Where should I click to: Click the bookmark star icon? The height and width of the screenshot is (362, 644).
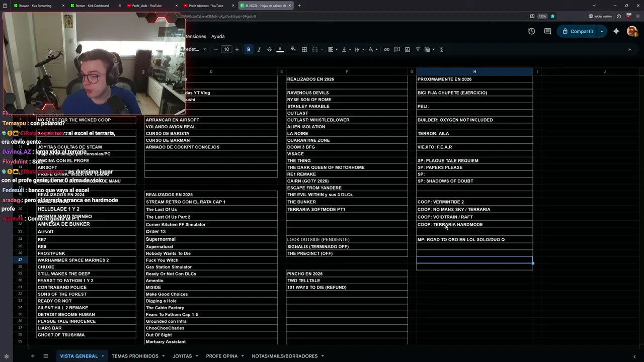(552, 16)
